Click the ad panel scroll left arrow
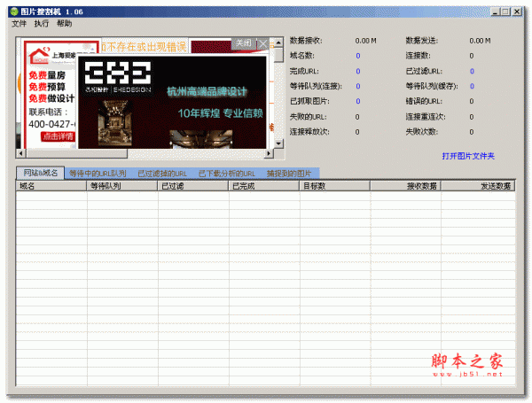 pyautogui.click(x=21, y=153)
